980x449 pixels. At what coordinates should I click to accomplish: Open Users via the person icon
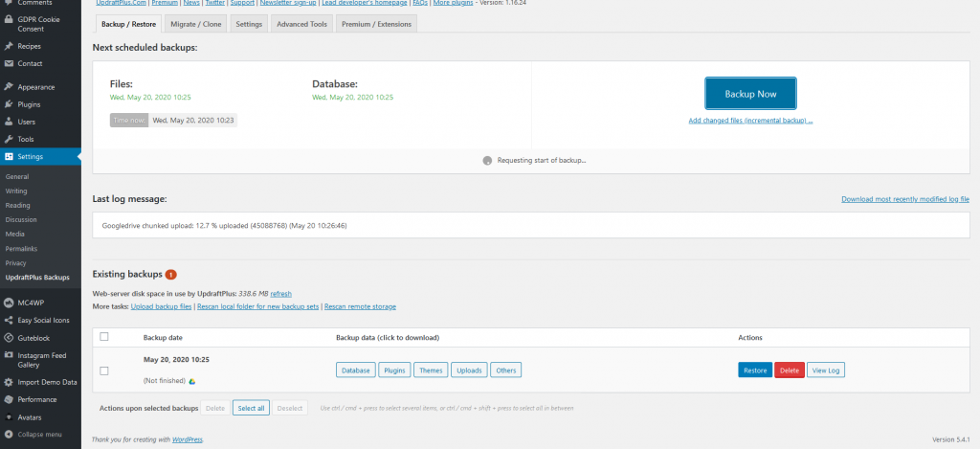[9, 122]
